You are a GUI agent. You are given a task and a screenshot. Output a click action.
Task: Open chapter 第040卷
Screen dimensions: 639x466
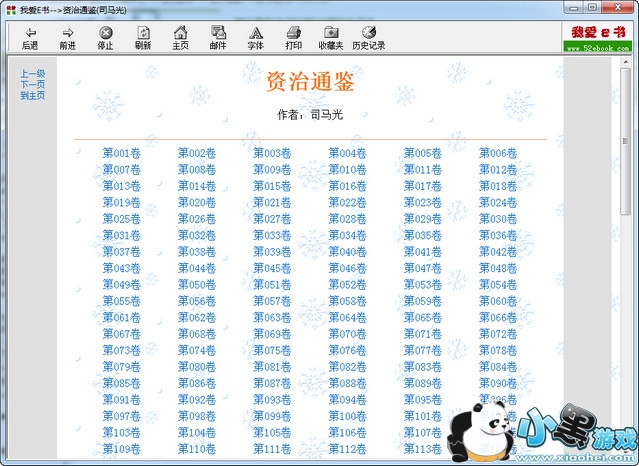tap(348, 252)
